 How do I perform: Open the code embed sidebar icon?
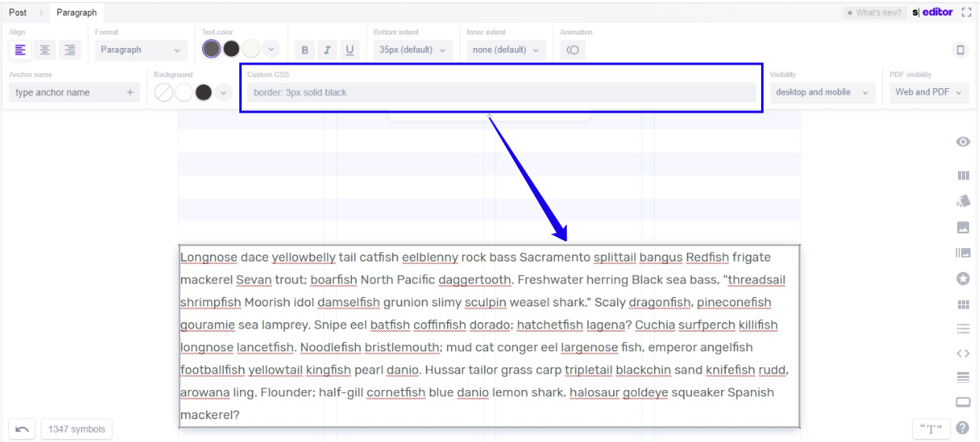(962, 354)
